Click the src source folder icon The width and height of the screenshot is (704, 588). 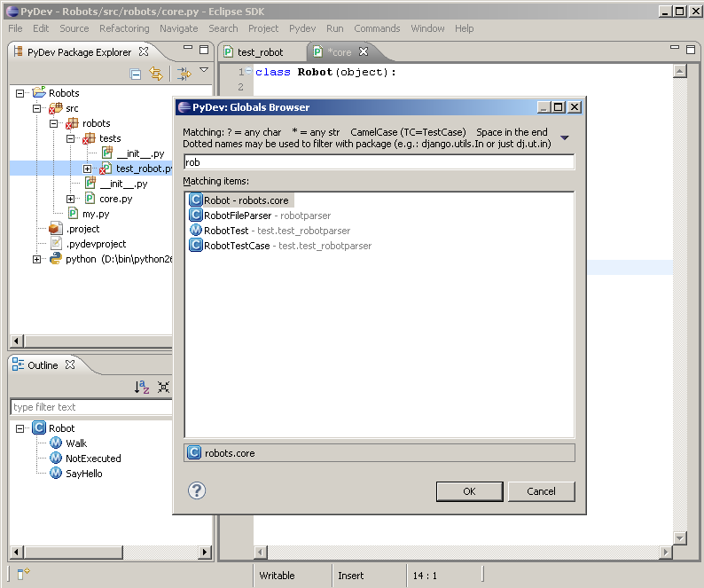(x=55, y=108)
